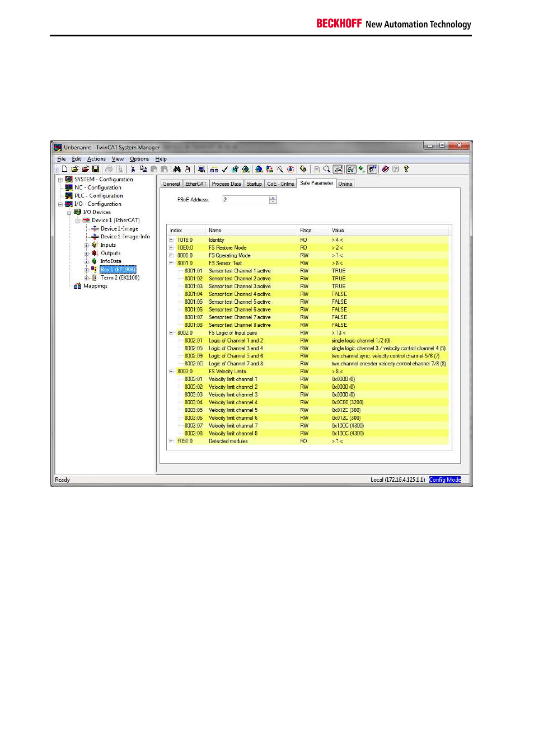Viewport: 534px width, 756px height.
Task: Open the Online tab
Action: [x=345, y=184]
